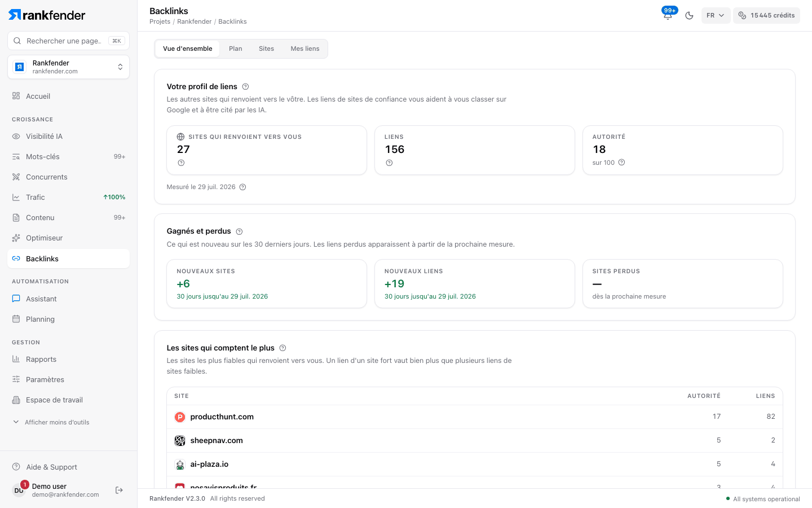The height and width of the screenshot is (508, 812).
Task: Open Concurrents in the sidebar
Action: (x=69, y=177)
